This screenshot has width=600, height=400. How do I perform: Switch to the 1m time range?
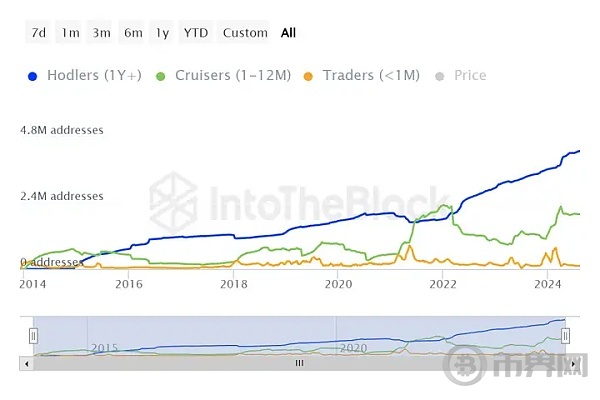[70, 32]
